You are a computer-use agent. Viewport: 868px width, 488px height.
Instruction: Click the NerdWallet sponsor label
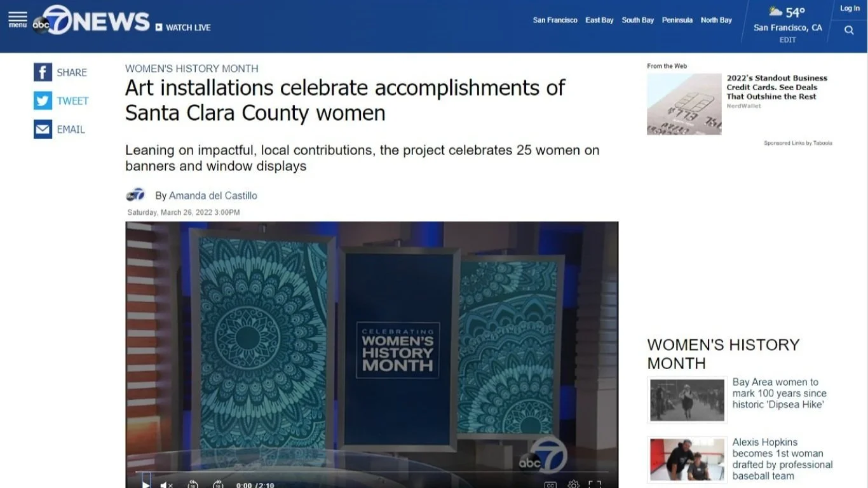coord(743,106)
